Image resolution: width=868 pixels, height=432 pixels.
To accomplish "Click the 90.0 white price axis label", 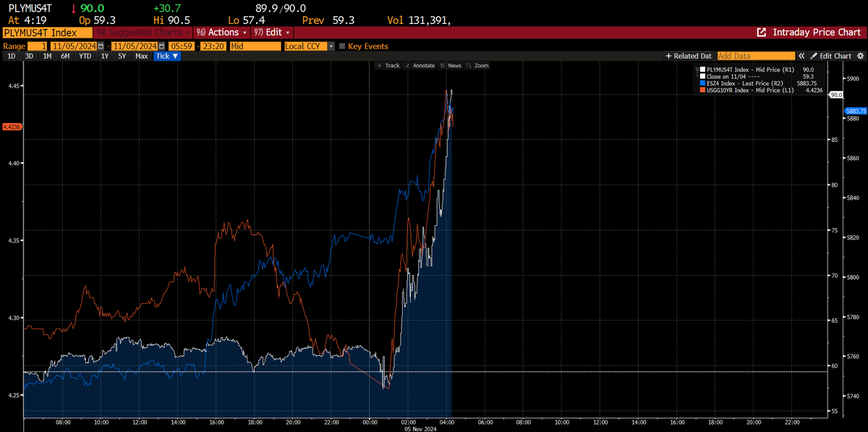I will click(x=836, y=95).
